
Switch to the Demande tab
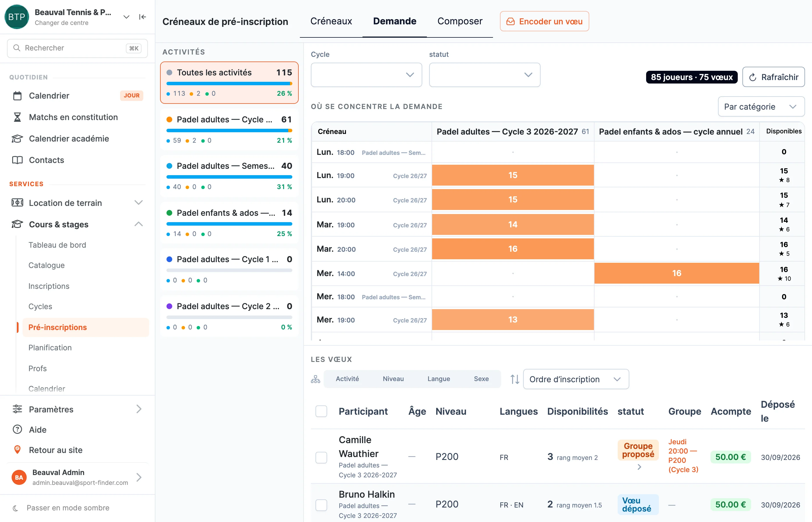coord(394,21)
